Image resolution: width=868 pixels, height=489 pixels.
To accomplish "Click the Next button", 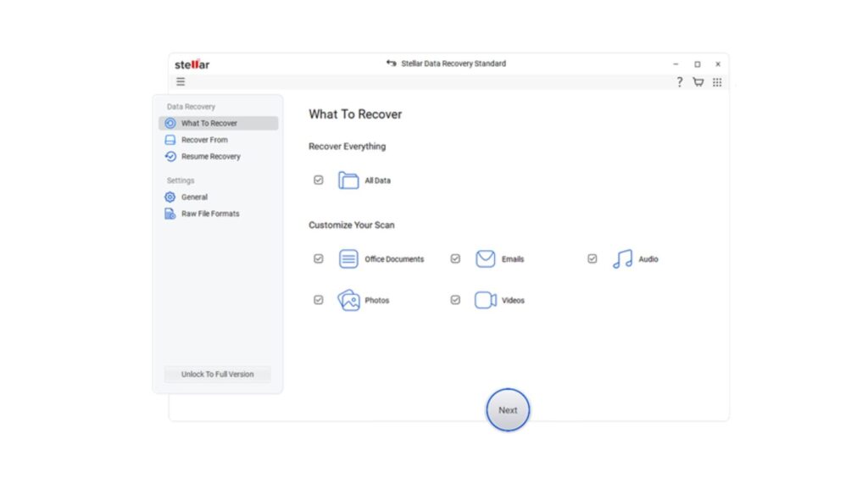I will click(x=508, y=410).
